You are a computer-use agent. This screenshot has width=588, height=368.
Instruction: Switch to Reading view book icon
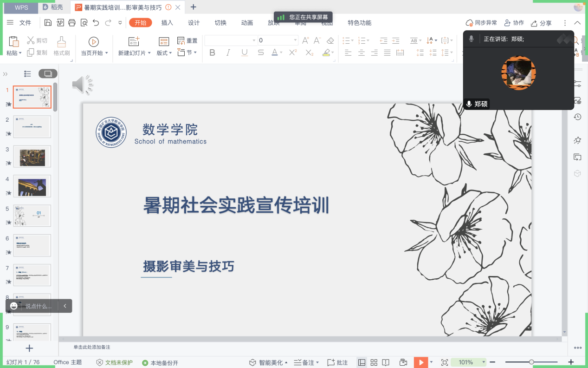click(385, 362)
